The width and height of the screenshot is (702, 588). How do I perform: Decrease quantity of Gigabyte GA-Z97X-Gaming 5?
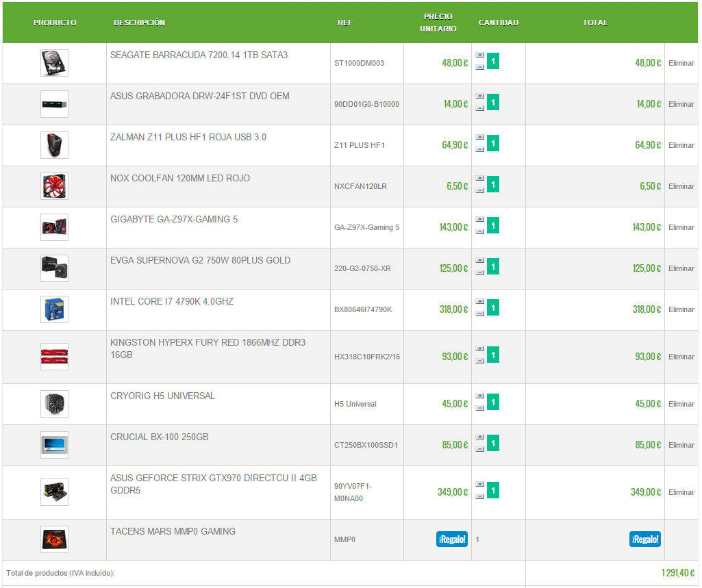coord(479,232)
